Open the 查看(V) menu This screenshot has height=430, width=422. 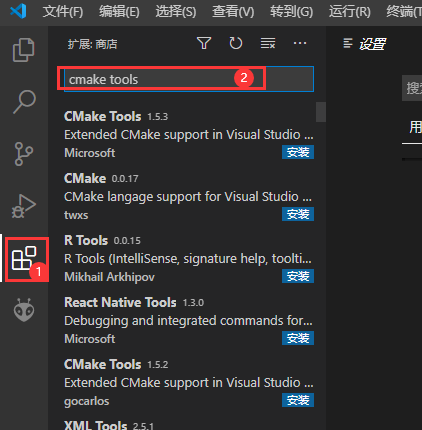click(233, 12)
